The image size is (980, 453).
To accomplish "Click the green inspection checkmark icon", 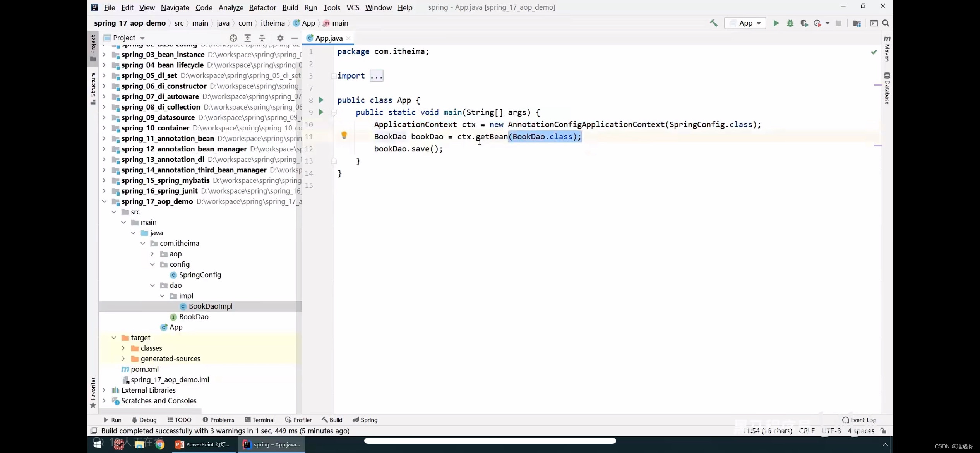I will [874, 52].
